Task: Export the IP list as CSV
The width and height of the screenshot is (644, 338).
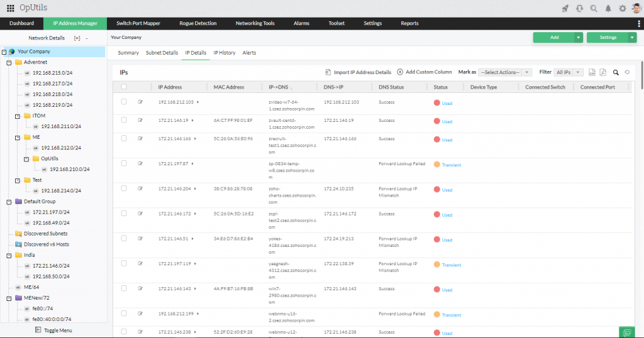Action: click(592, 72)
